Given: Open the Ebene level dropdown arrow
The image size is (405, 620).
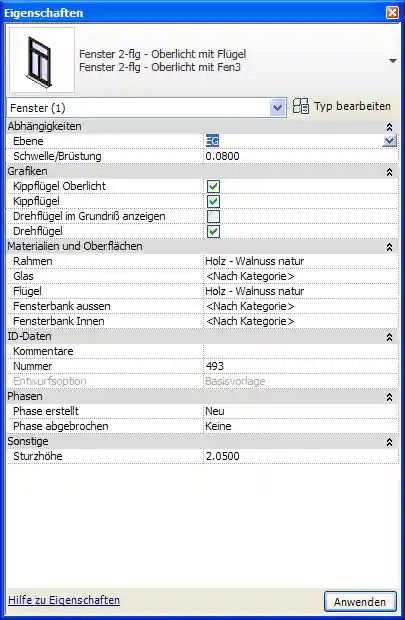Looking at the screenshot, I should [390, 141].
